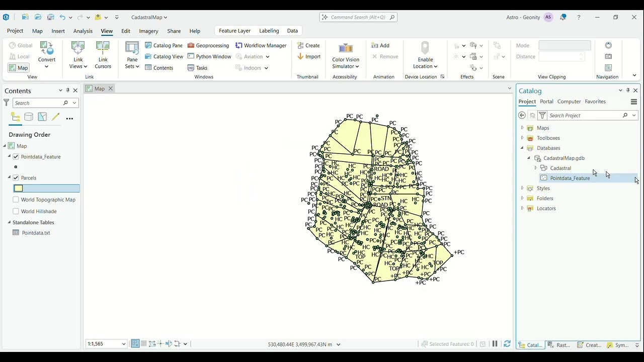
Task: Open the Contents window
Action: [x=159, y=68]
